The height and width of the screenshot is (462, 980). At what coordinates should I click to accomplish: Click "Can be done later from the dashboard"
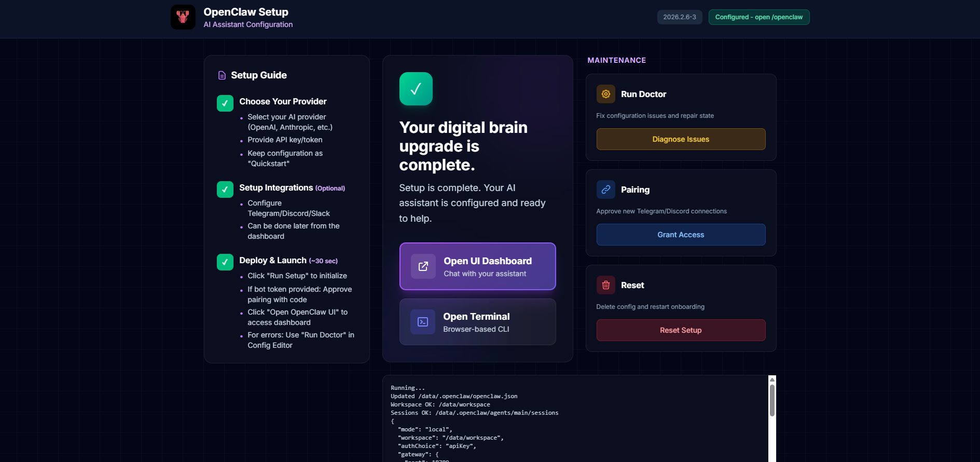(x=294, y=231)
